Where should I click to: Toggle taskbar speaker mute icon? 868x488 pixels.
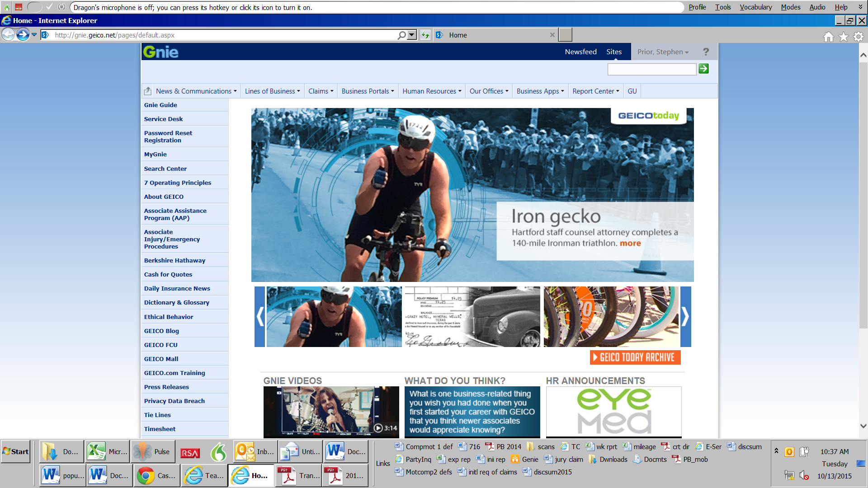804,475
